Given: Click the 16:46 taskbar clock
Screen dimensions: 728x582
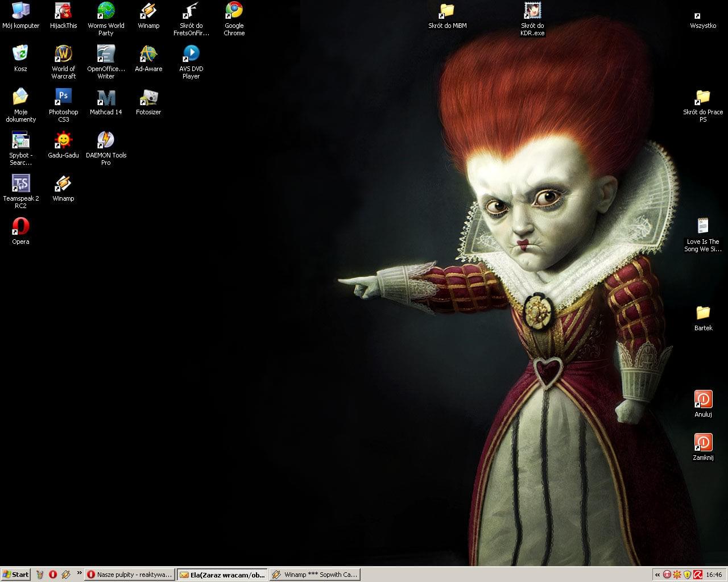Looking at the screenshot, I should pos(714,575).
